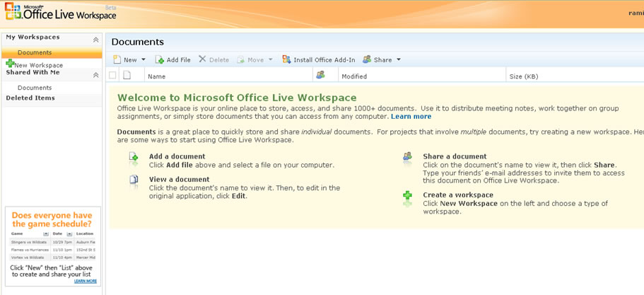Click the Add File icon
The width and height of the screenshot is (644, 295).
click(x=159, y=59)
